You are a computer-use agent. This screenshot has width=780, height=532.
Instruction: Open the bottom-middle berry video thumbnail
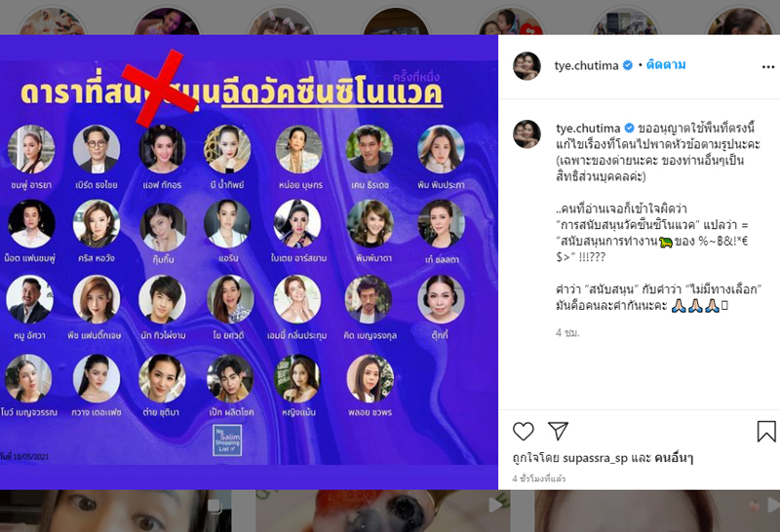pyautogui.click(x=383, y=511)
